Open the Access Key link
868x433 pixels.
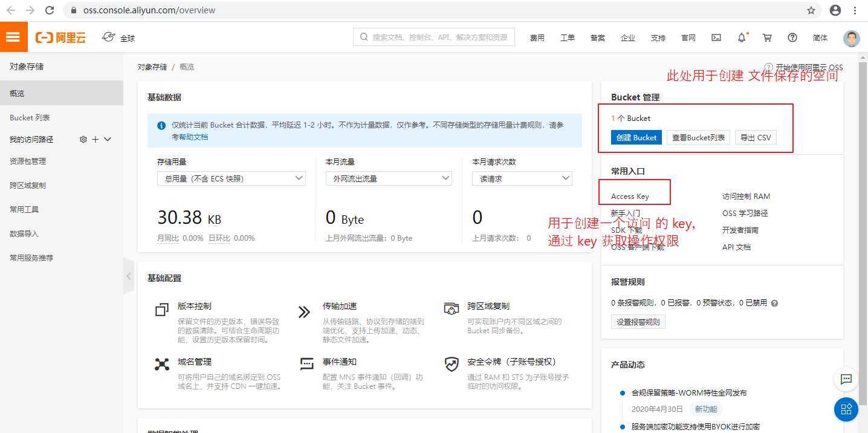[x=630, y=197]
